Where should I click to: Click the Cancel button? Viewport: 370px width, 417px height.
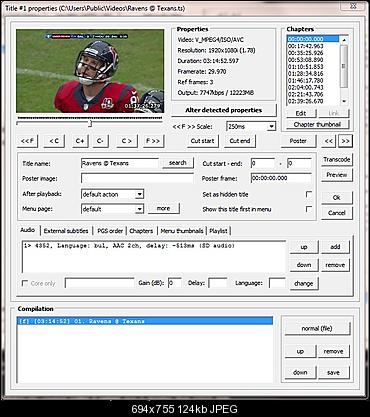[x=337, y=213]
